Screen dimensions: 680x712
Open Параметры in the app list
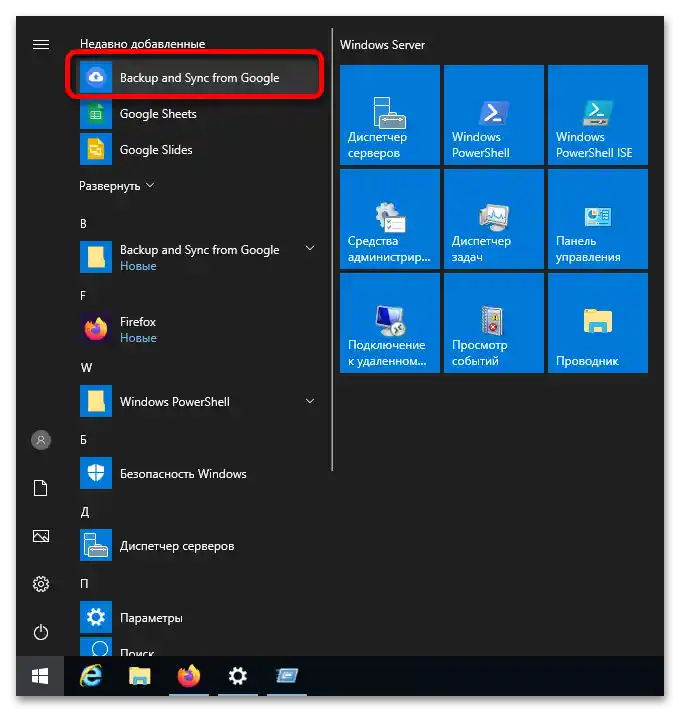(x=195, y=618)
